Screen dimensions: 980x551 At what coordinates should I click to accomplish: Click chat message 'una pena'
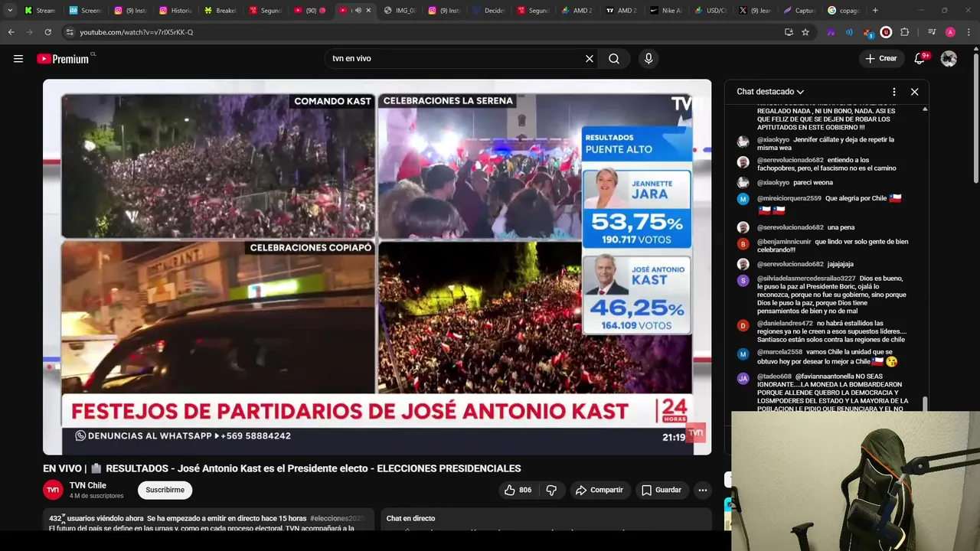[x=841, y=227]
